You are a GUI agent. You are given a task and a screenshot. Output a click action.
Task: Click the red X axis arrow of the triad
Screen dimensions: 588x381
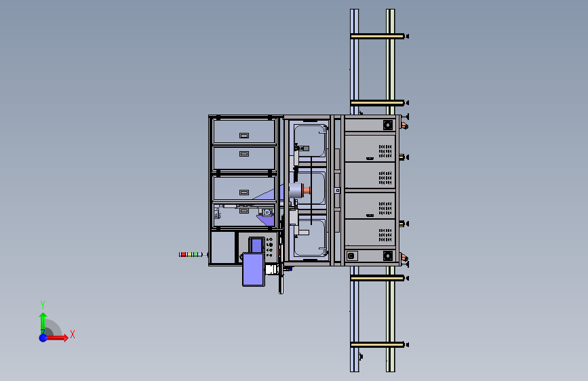point(57,338)
